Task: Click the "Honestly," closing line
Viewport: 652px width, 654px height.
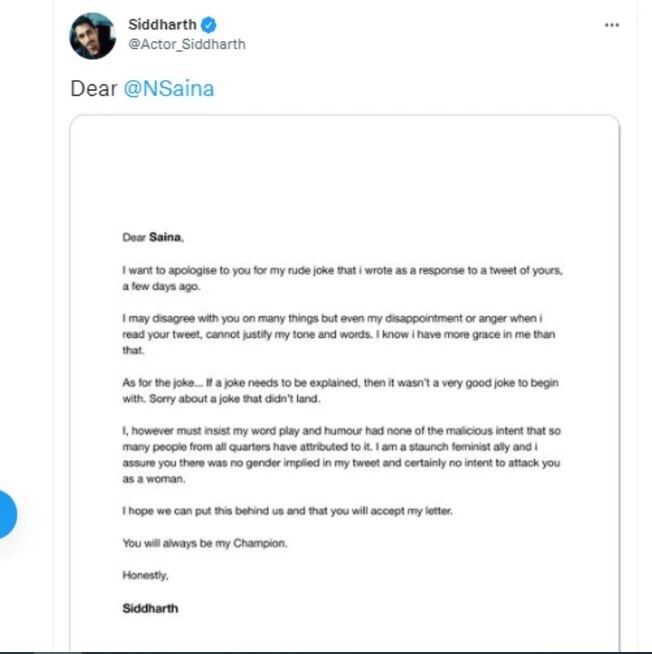Action: pos(146,575)
